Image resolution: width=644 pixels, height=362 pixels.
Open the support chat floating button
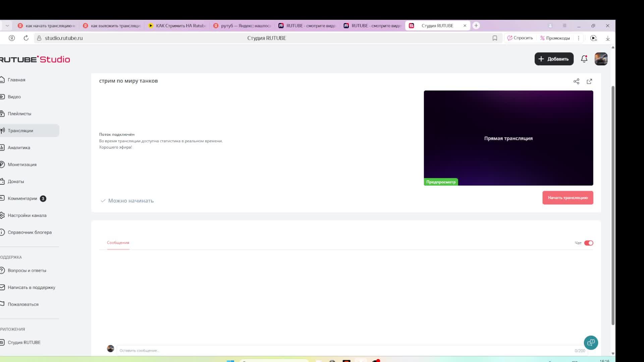point(591,343)
